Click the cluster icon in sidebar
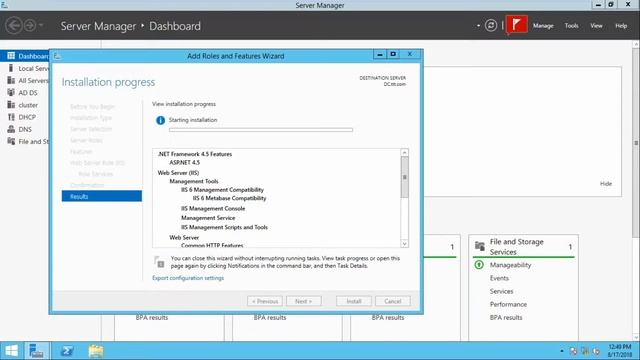 (x=11, y=104)
